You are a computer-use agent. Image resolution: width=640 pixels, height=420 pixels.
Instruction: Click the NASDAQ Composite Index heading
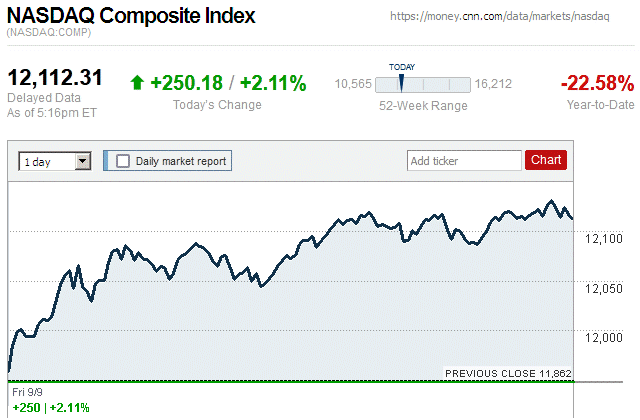click(131, 16)
